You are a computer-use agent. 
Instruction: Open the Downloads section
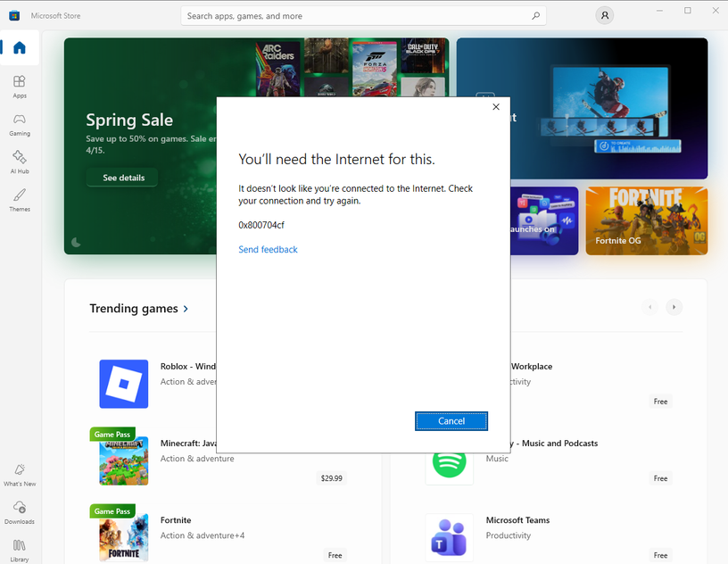(x=20, y=513)
